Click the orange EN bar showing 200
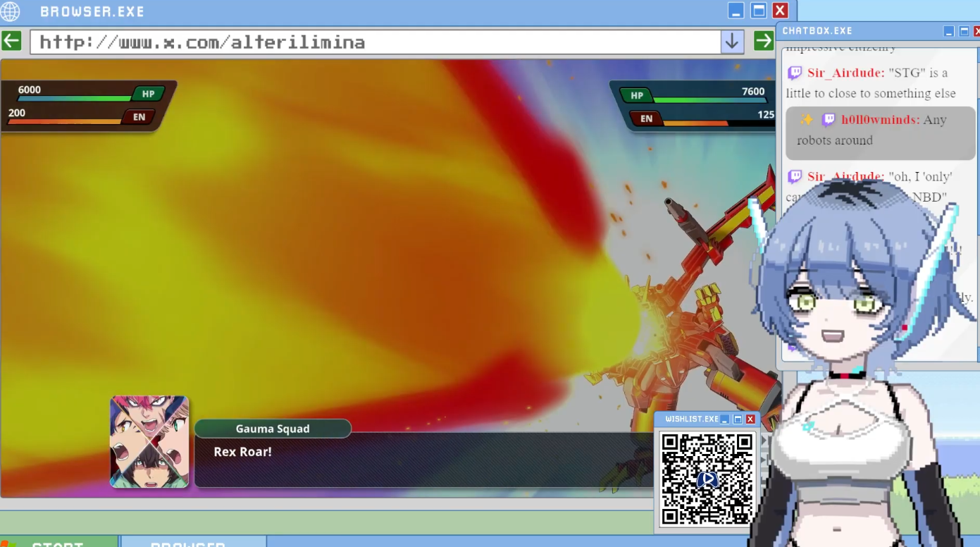 tap(65, 121)
